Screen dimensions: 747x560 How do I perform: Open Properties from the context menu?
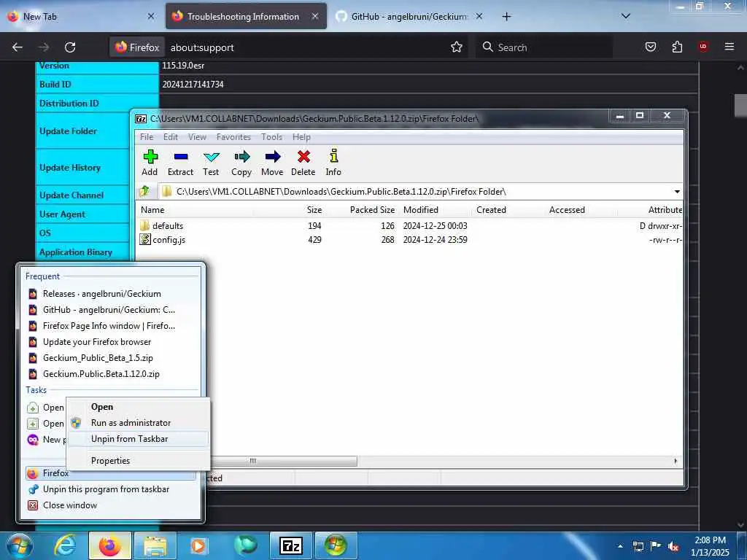click(138, 461)
